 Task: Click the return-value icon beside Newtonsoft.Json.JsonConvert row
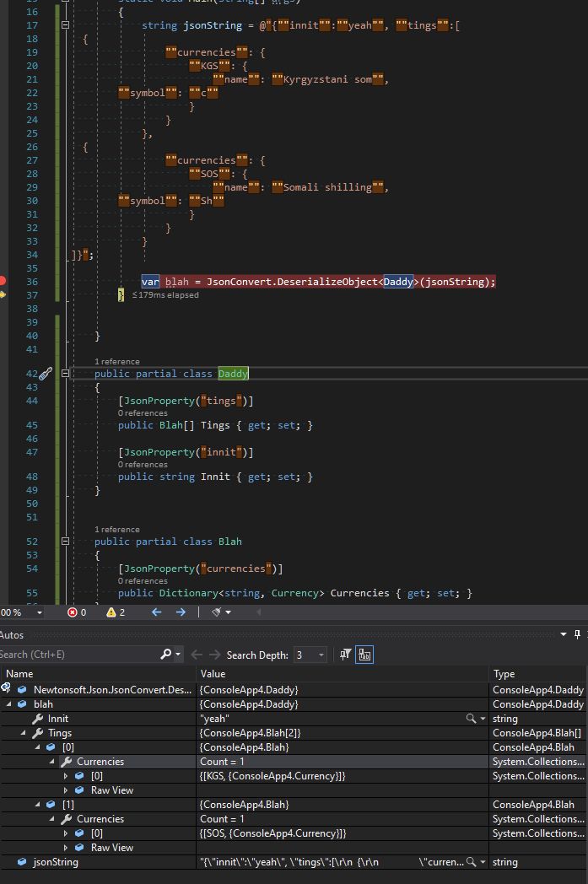6,687
